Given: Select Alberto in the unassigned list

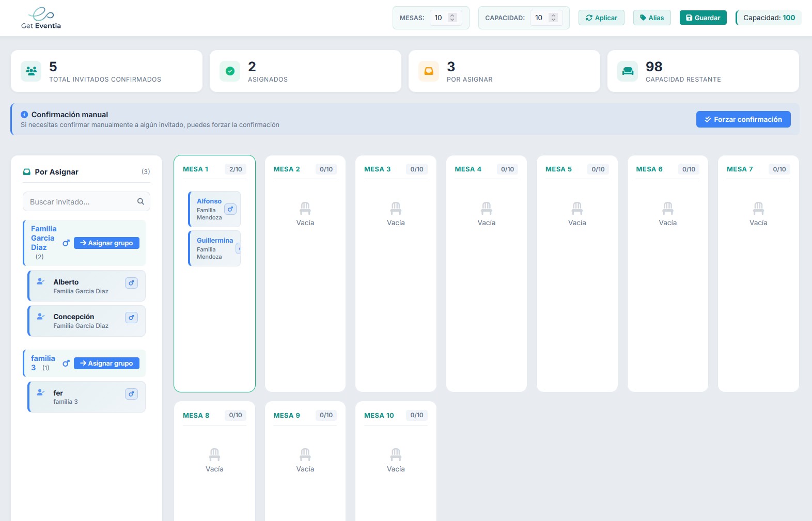Looking at the screenshot, I should pyautogui.click(x=86, y=286).
